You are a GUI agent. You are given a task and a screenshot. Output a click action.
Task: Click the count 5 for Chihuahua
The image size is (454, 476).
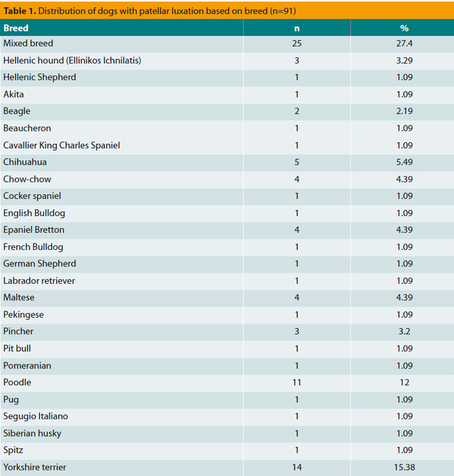297,162
